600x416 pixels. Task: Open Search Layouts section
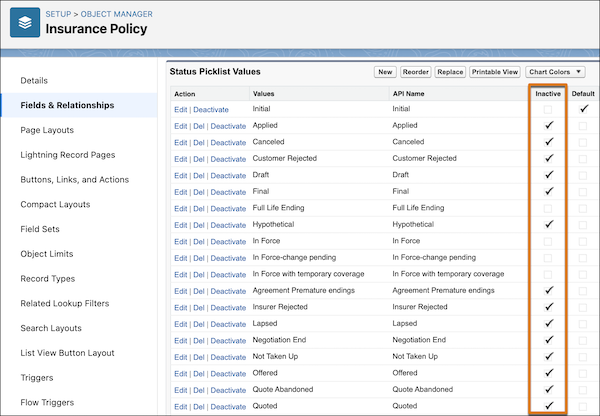[51, 328]
